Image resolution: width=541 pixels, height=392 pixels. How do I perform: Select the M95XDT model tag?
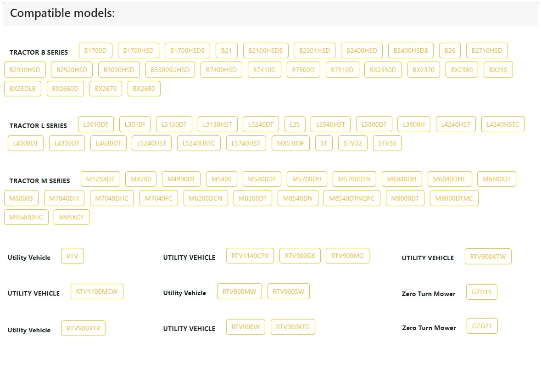[72, 217]
